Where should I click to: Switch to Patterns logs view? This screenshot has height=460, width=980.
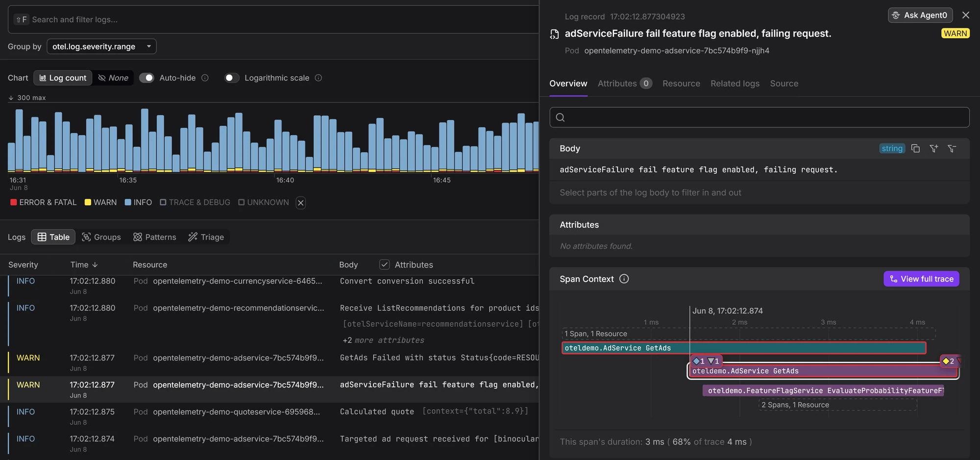coord(154,237)
